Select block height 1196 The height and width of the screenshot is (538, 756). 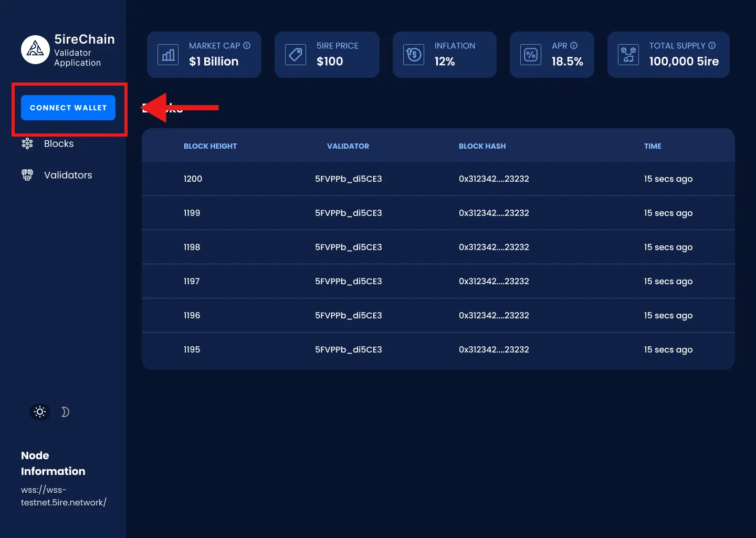pyautogui.click(x=192, y=315)
